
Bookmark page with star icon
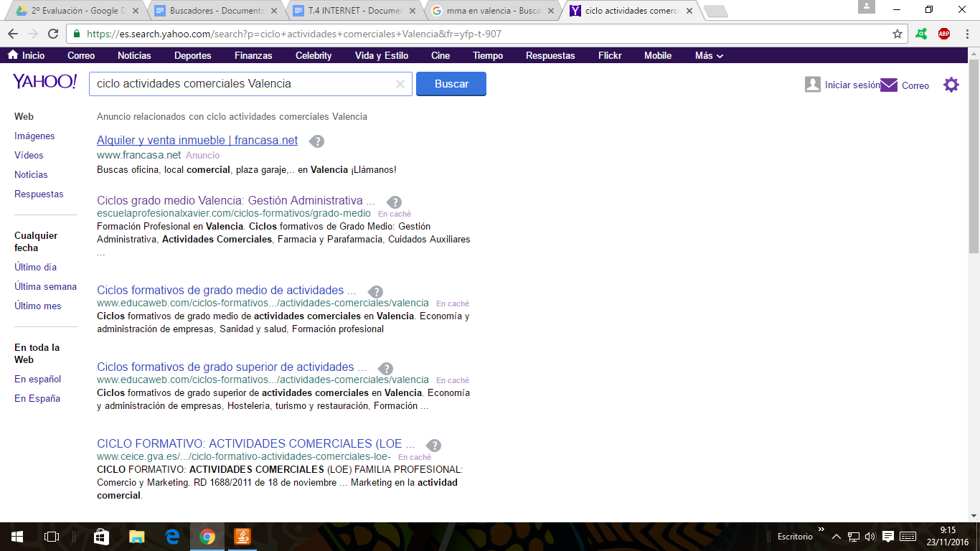pos(897,34)
